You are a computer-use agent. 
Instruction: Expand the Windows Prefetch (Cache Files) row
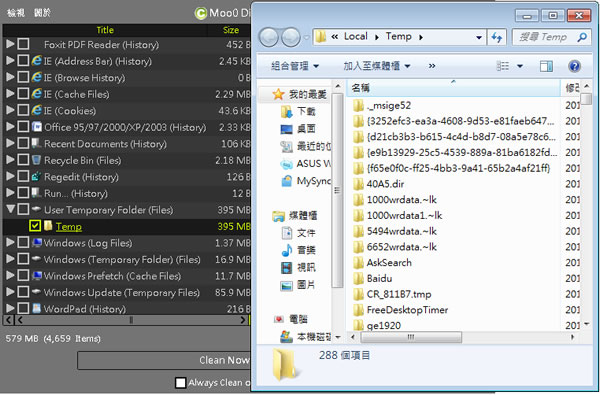pos(10,275)
